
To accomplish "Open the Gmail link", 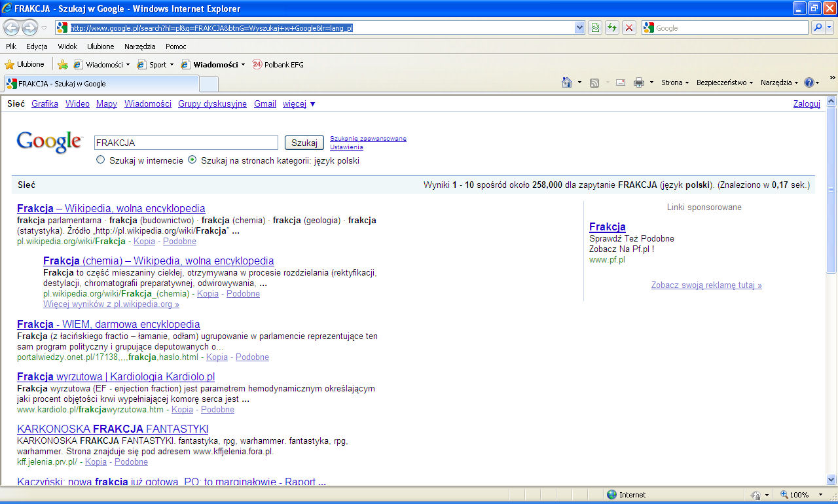I will click(265, 103).
